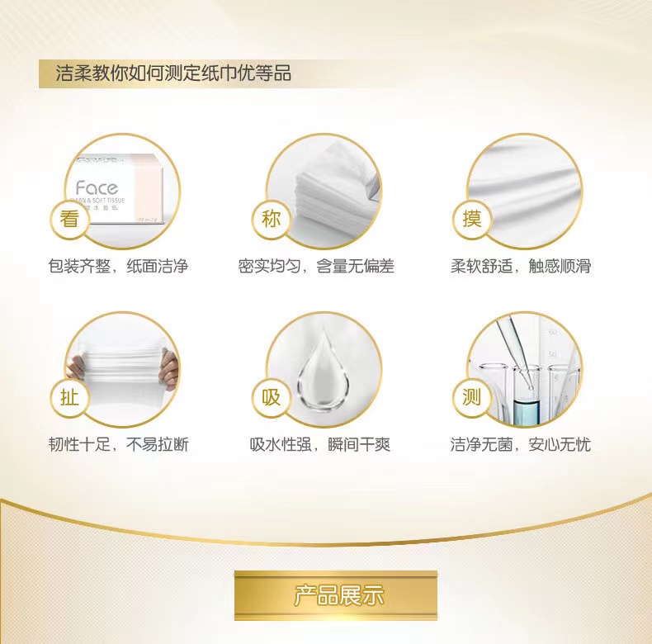Click the 吸水性强，瞬间干爽 caption
652x644 pixels.
319,444
